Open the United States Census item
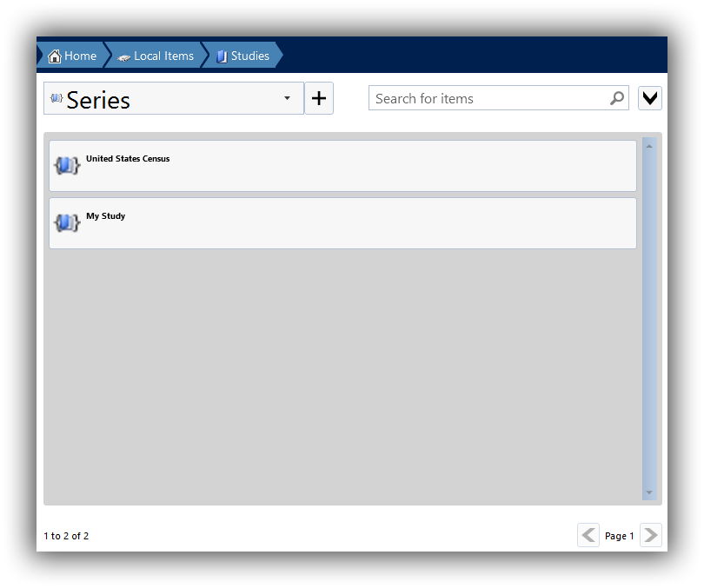 pos(342,166)
